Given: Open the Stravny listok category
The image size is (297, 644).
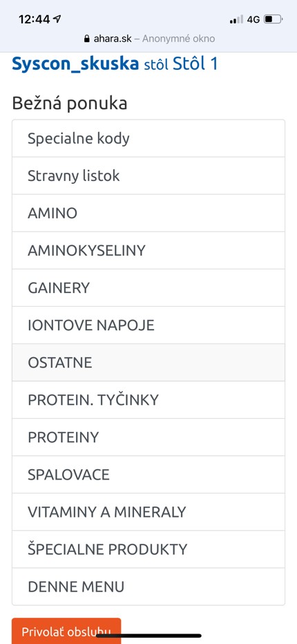Looking at the screenshot, I should point(148,176).
